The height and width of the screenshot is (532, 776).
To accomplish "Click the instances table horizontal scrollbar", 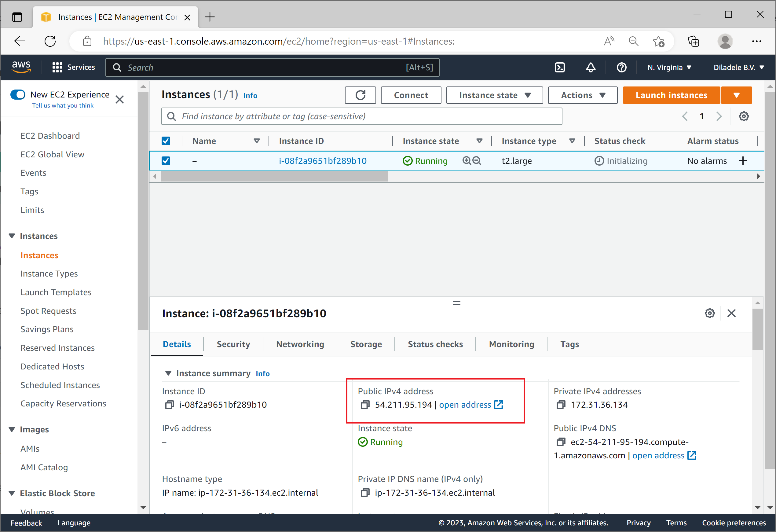I will click(274, 176).
